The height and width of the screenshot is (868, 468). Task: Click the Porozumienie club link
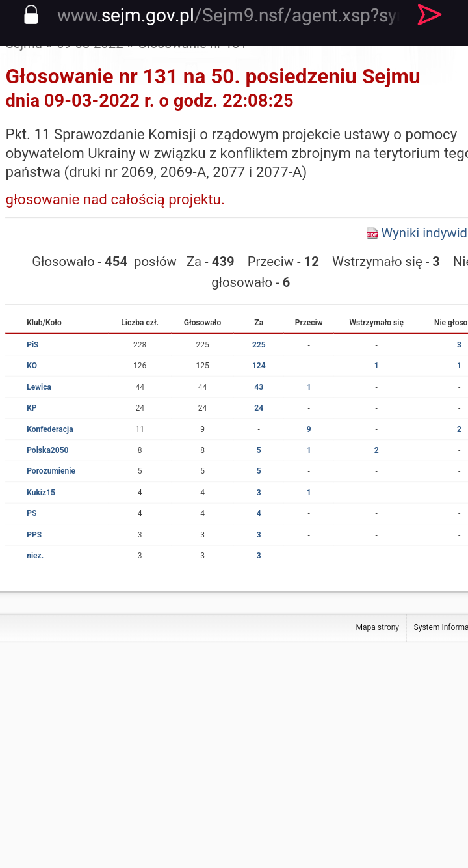click(51, 471)
